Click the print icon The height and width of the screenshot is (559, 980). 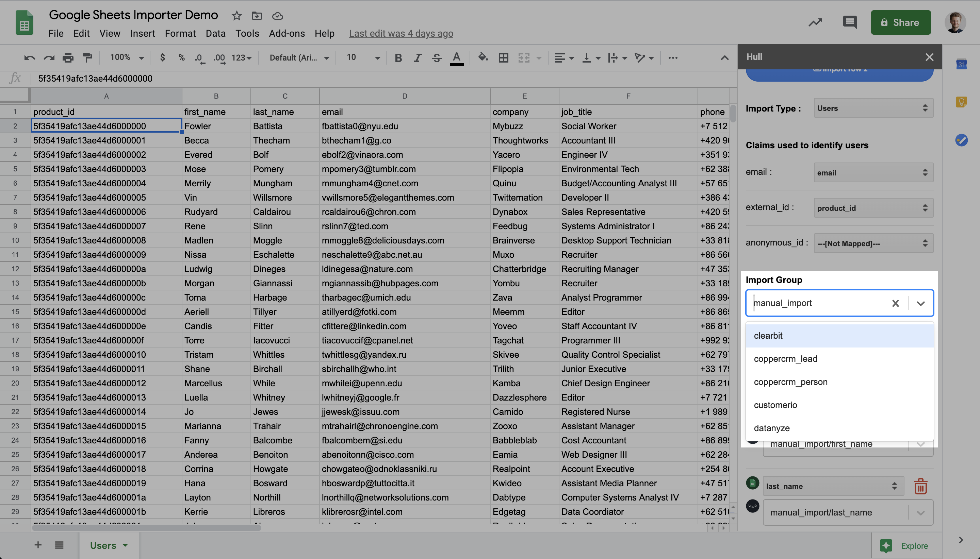[x=68, y=58]
